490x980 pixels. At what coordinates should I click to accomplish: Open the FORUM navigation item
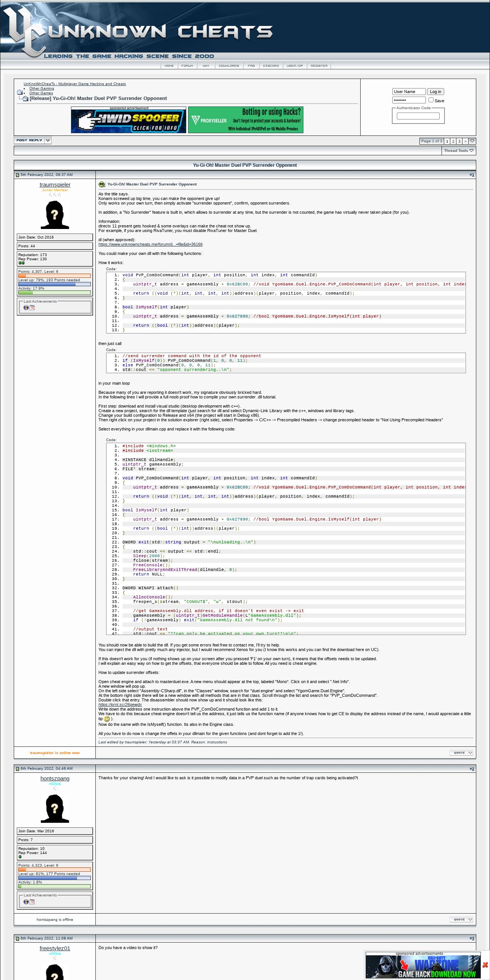pos(187,66)
